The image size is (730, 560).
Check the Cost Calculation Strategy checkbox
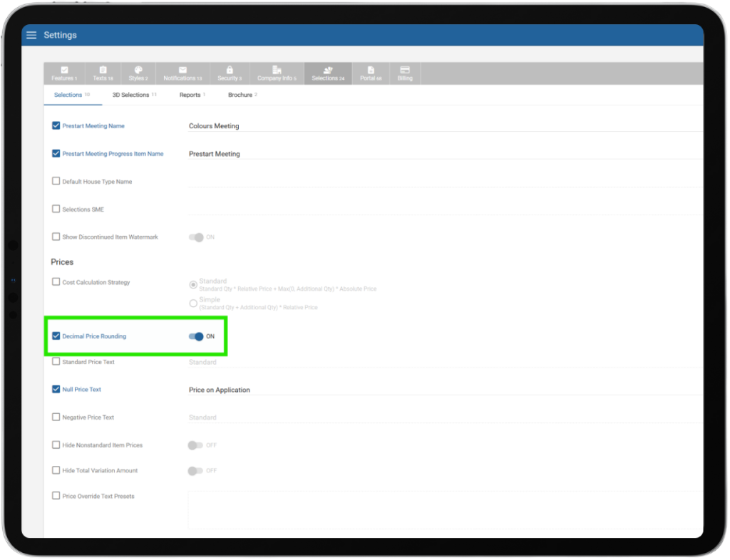[x=56, y=282]
